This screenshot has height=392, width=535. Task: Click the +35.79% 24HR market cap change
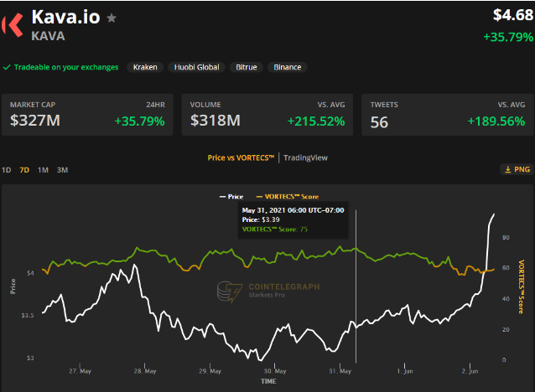139,121
